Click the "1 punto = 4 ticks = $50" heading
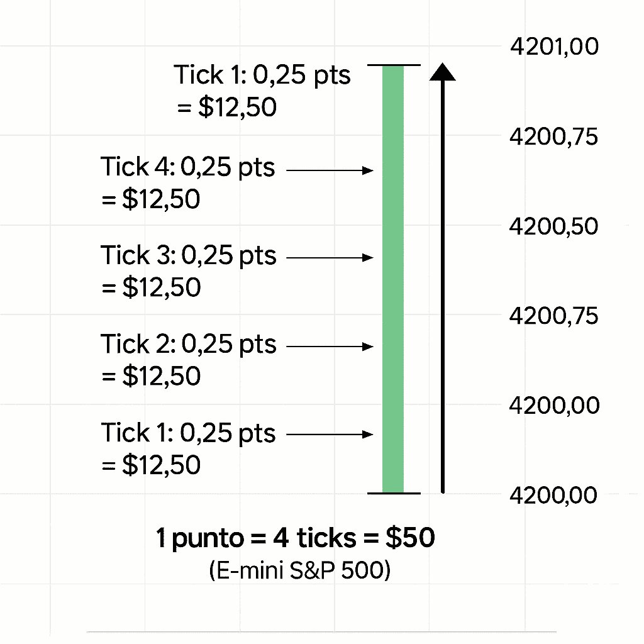644x644 pixels. (x=295, y=539)
